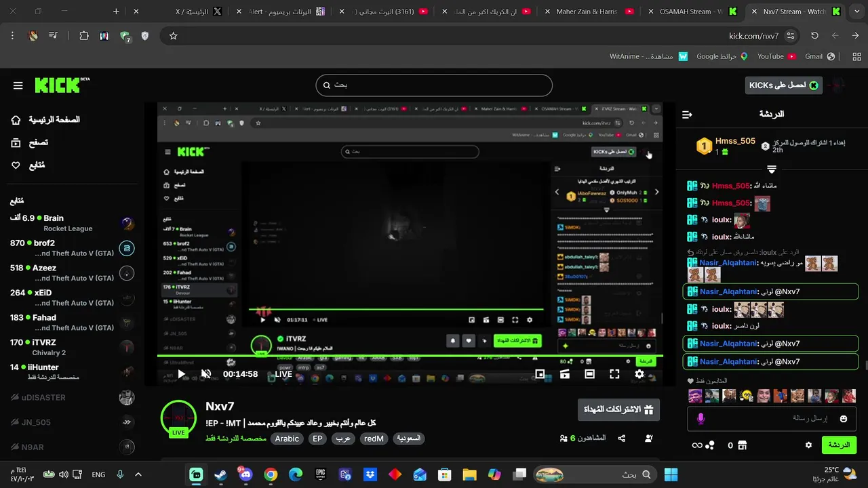Open Brain Rocket League channel
The image size is (868, 488).
(x=72, y=223)
